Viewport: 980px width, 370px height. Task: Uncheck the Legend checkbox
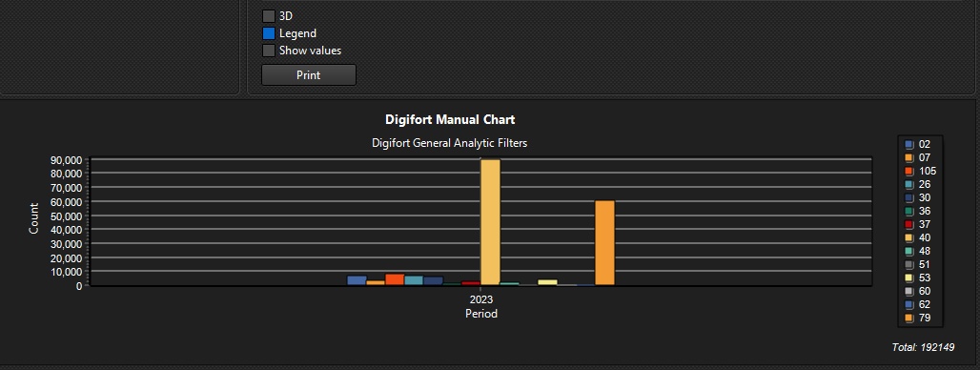(269, 33)
